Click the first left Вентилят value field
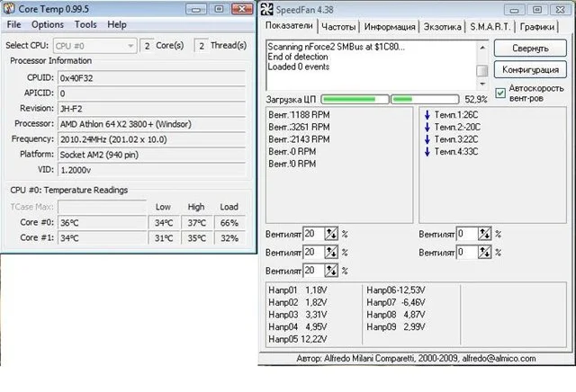 click(313, 234)
